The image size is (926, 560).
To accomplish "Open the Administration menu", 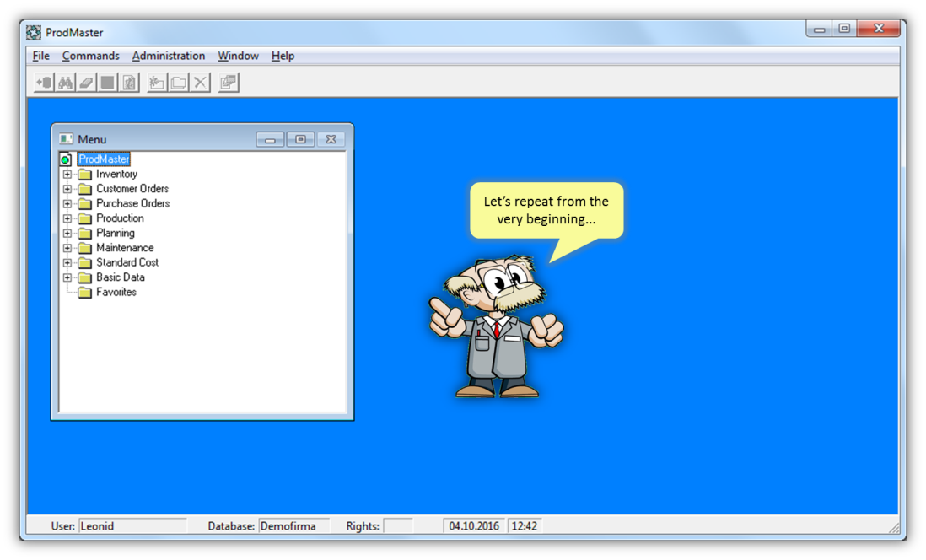I will coord(169,56).
